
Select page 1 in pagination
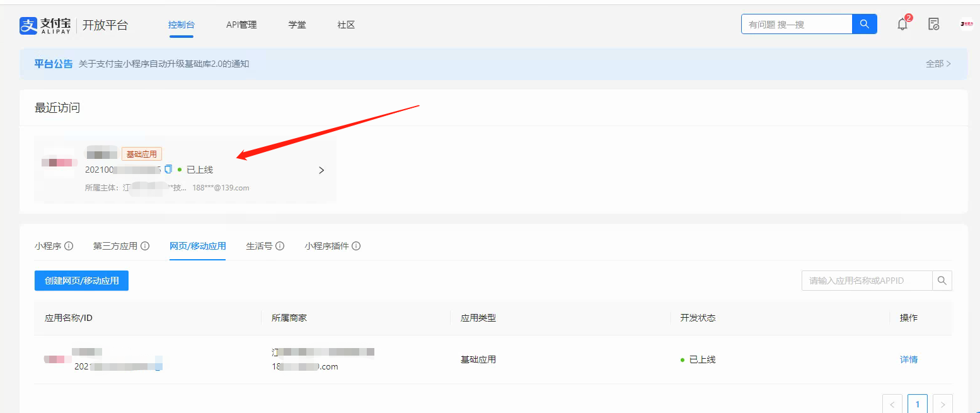(x=918, y=404)
